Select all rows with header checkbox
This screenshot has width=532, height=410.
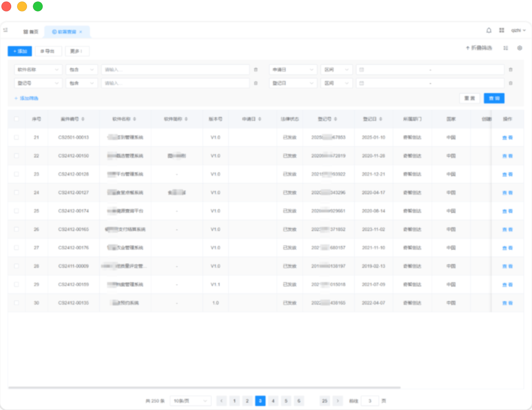click(x=16, y=119)
